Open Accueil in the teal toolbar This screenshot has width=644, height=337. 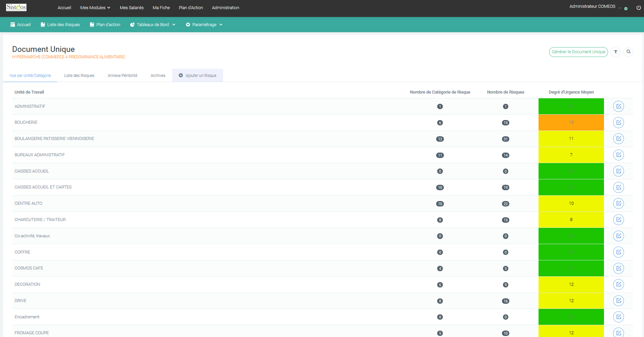click(x=20, y=25)
